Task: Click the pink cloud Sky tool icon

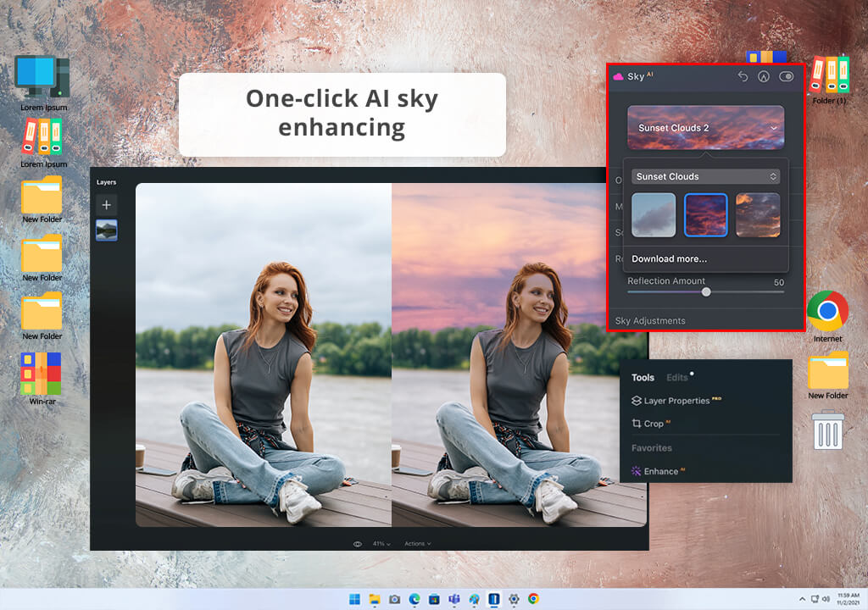Action: [618, 76]
